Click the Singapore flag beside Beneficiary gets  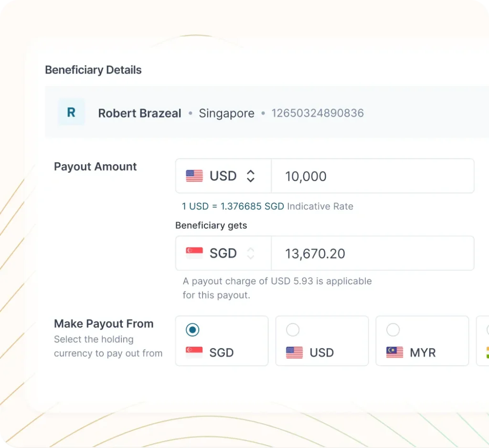pyautogui.click(x=194, y=253)
